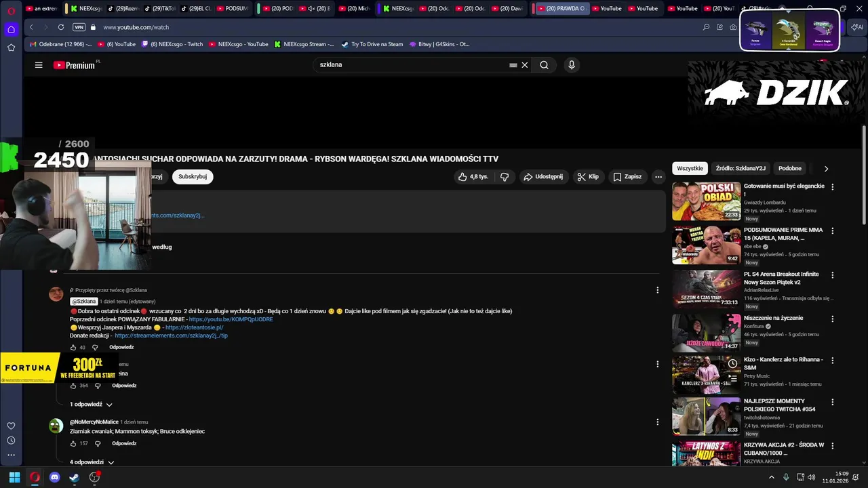Open options menu for pinned Szklana comment
This screenshot has height=488, width=868.
tap(657, 290)
